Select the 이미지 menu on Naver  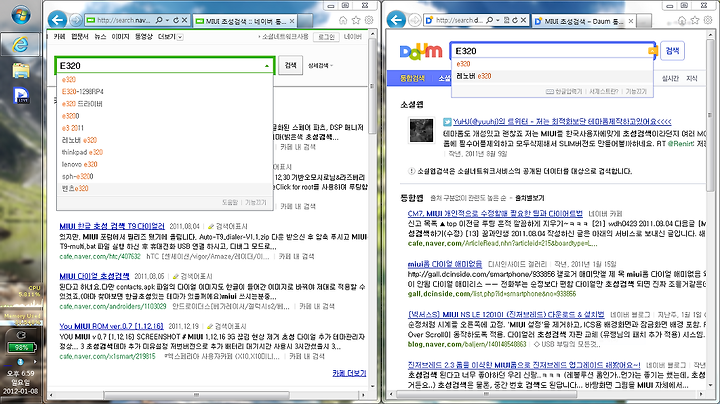pyautogui.click(x=120, y=37)
